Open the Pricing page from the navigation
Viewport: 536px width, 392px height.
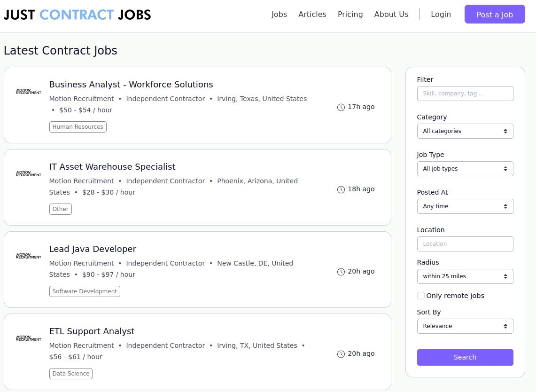[350, 15]
